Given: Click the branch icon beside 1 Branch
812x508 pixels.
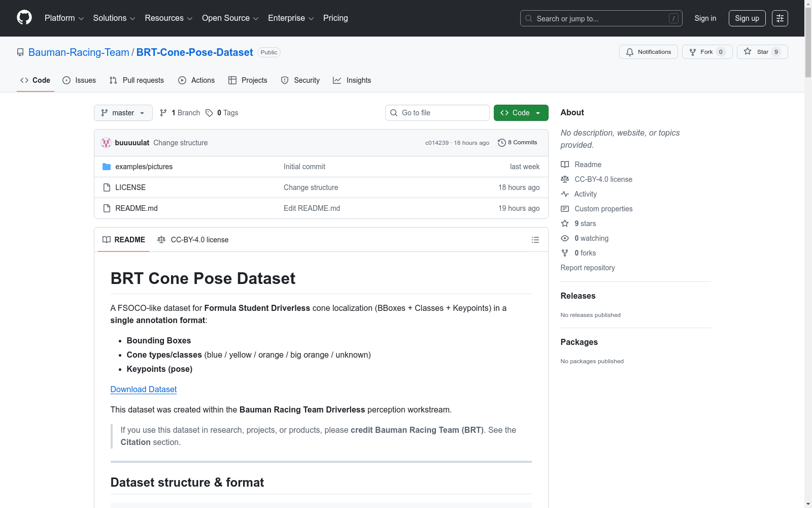Looking at the screenshot, I should (163, 113).
